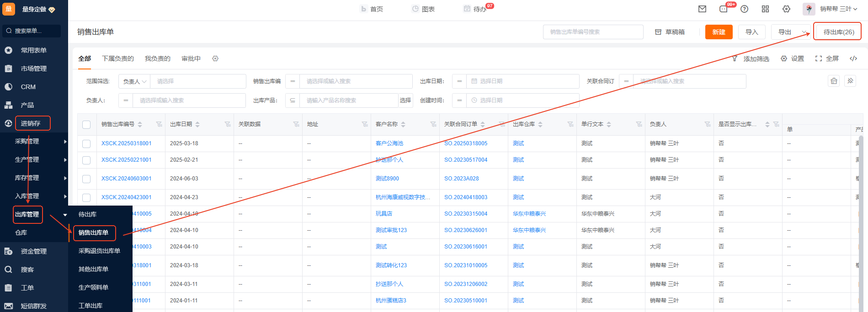Click the 销售出库单编号搜索 search box
The width and height of the screenshot is (868, 312).
point(593,32)
